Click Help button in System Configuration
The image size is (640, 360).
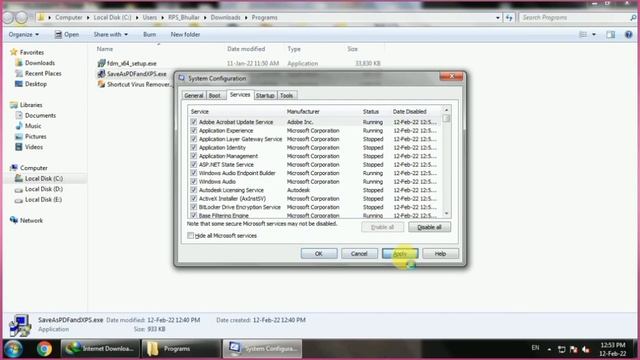coord(440,253)
